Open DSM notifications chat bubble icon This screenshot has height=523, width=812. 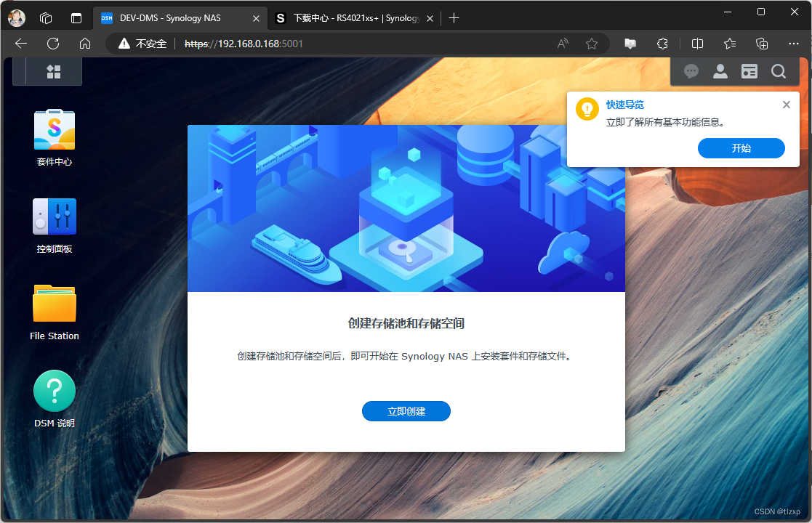pyautogui.click(x=691, y=71)
